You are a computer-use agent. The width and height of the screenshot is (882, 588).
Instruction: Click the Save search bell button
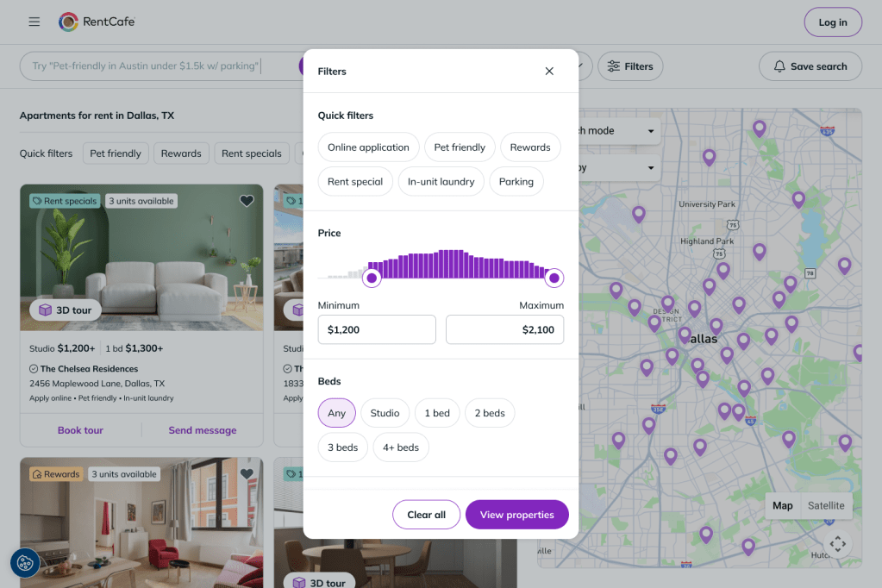810,66
